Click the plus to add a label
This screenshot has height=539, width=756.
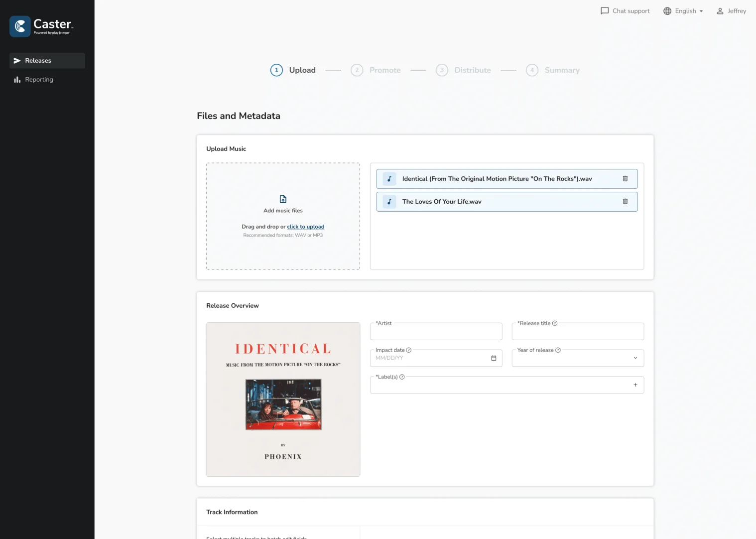pyautogui.click(x=635, y=385)
